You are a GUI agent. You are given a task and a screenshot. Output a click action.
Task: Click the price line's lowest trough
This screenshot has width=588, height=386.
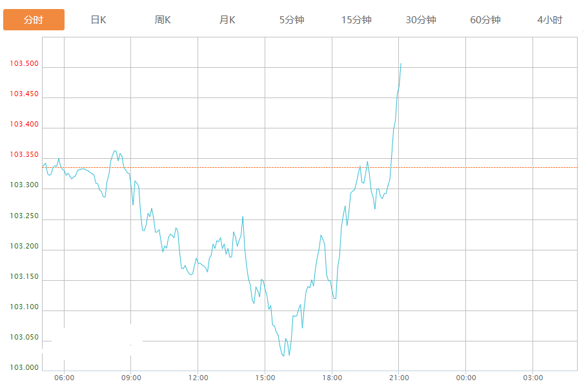(x=283, y=356)
